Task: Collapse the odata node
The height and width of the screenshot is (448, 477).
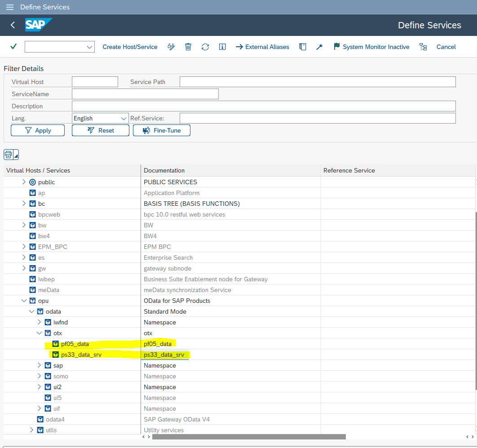Action: click(31, 311)
